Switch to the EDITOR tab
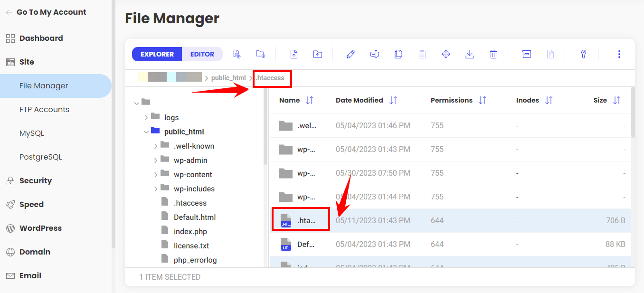644x293 pixels. [x=202, y=54]
